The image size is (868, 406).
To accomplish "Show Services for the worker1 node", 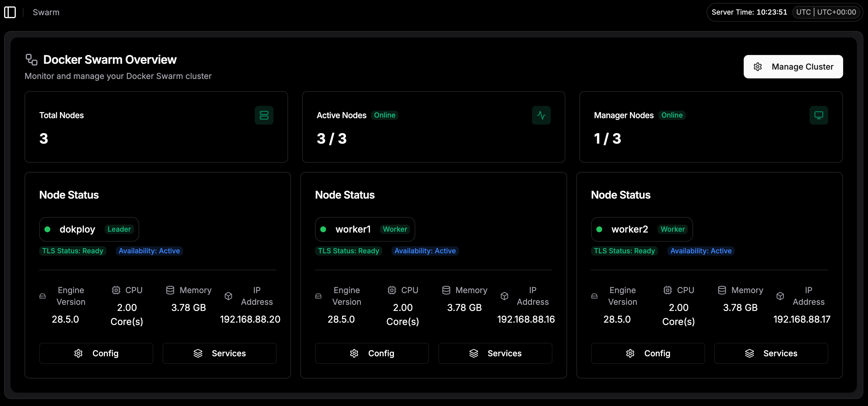I will pyautogui.click(x=495, y=353).
